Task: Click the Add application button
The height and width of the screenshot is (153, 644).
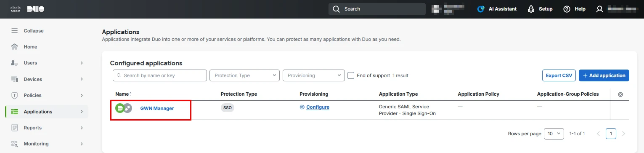Action: click(x=604, y=75)
